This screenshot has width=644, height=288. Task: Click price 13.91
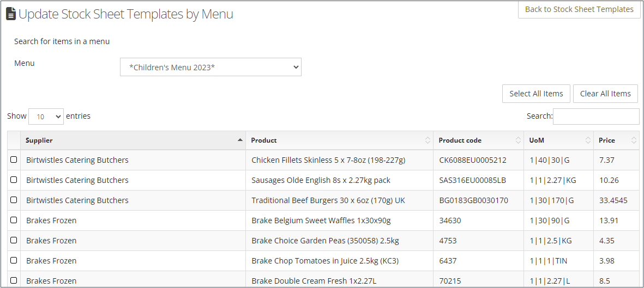609,220
